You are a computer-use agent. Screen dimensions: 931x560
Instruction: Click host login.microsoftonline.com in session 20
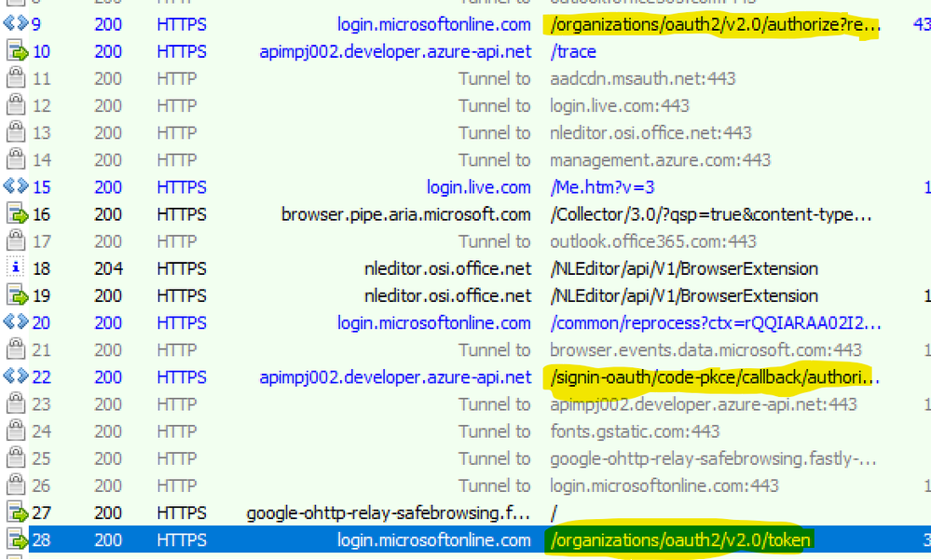click(434, 323)
